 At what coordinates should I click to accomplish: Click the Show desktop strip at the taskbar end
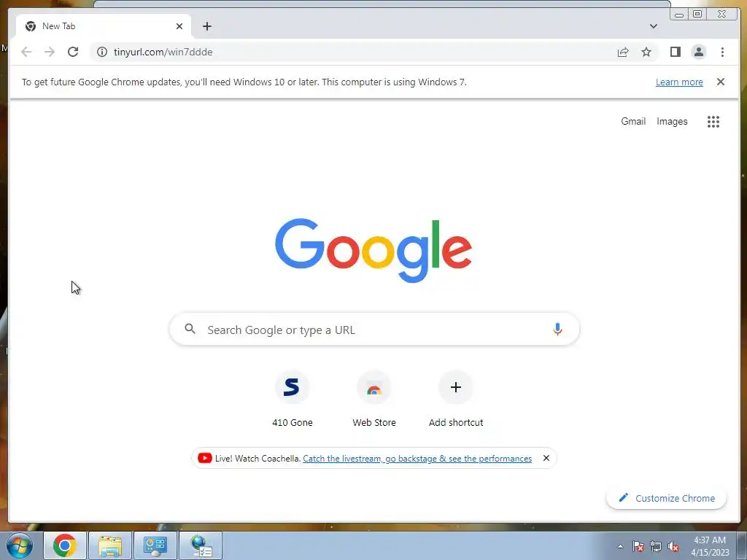(x=742, y=545)
